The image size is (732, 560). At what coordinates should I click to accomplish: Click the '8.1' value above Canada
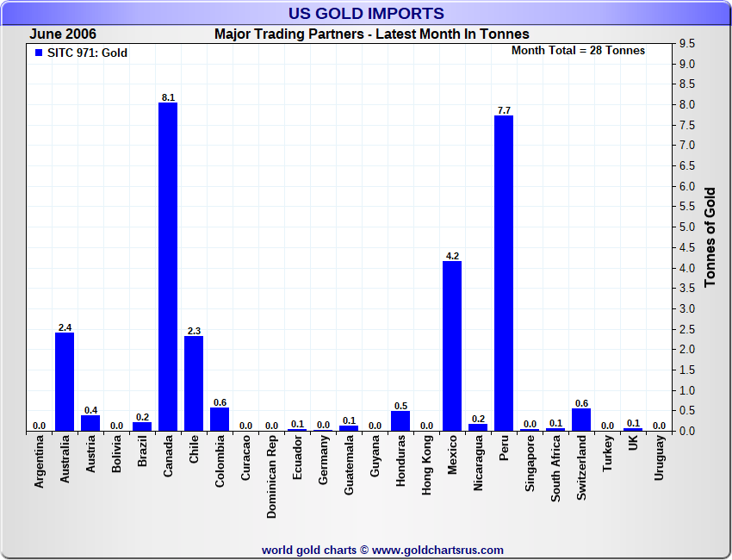point(168,97)
